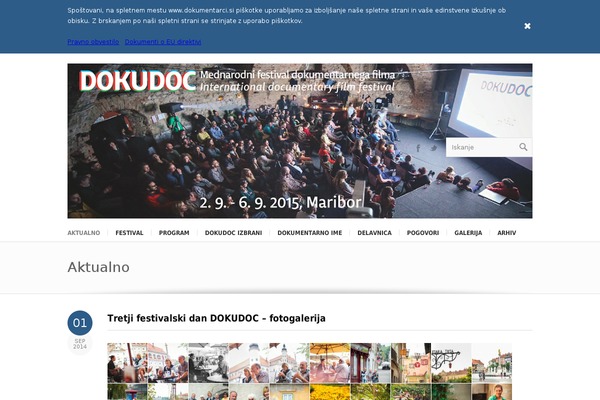Open the Twitter bird icon link
The width and height of the screenshot is (600, 400).
[x=433, y=148]
